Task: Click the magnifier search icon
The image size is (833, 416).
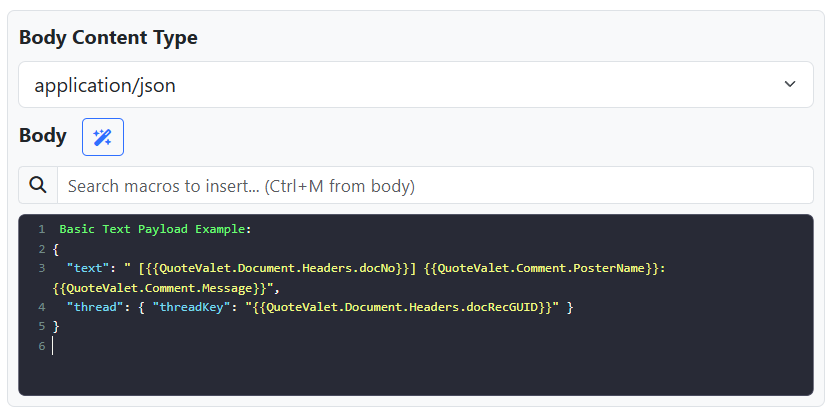Action: click(38, 185)
